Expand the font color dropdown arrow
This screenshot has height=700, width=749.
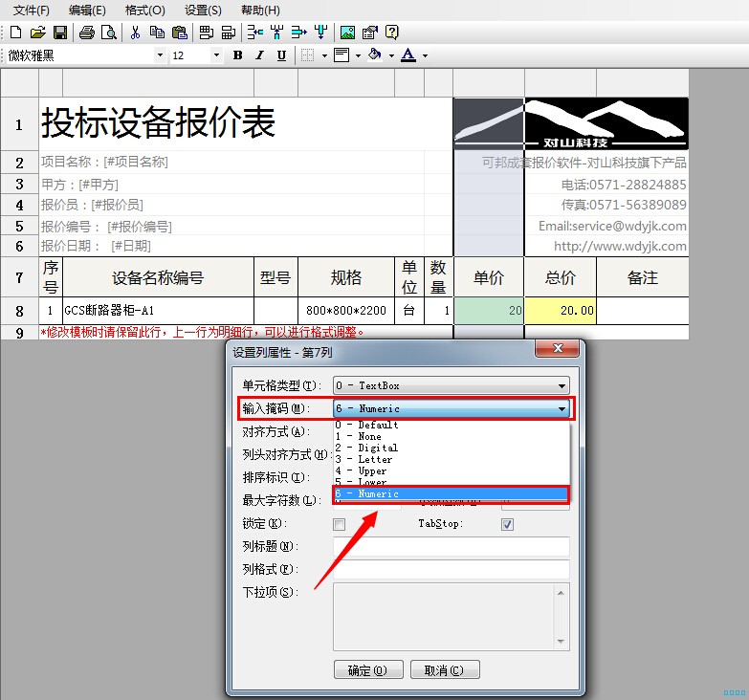click(425, 55)
